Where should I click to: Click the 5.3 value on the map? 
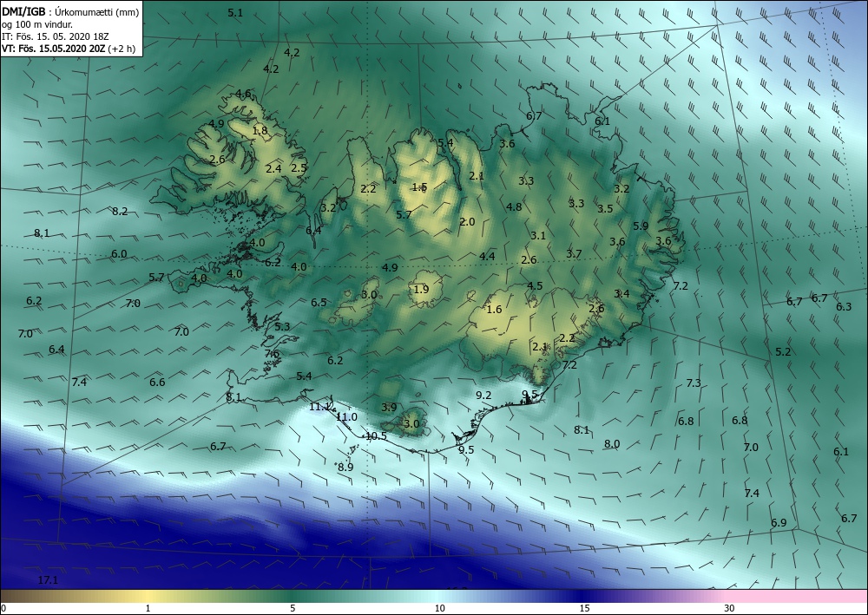pos(282,326)
